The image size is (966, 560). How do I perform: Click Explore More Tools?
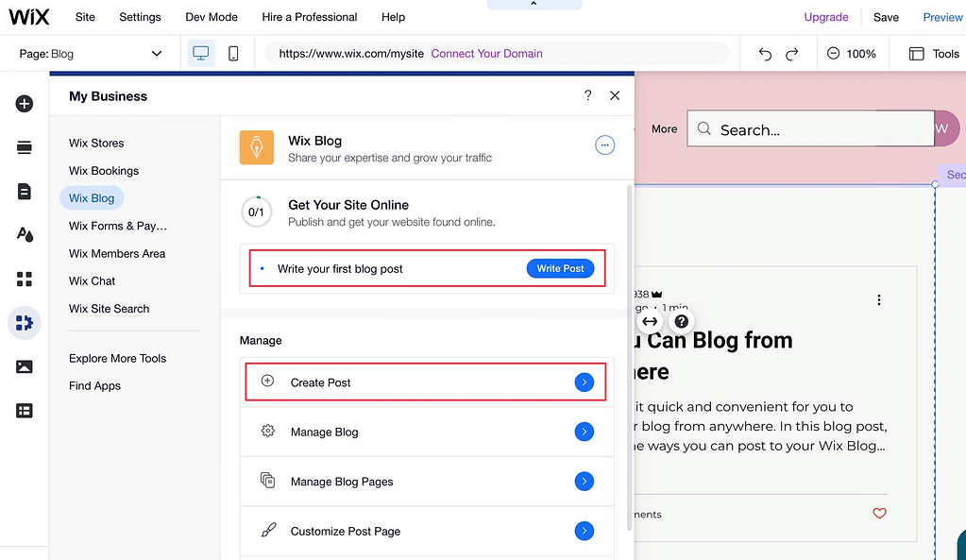[x=118, y=358]
